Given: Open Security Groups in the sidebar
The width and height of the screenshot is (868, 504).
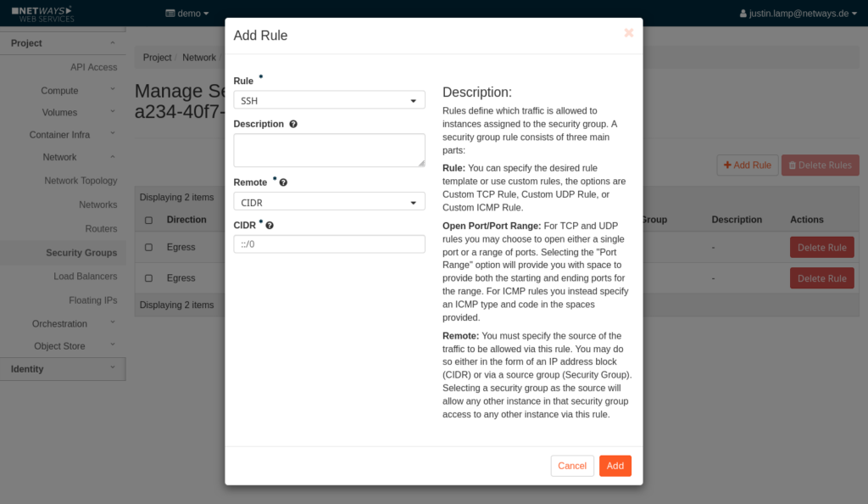Looking at the screenshot, I should click(x=81, y=253).
